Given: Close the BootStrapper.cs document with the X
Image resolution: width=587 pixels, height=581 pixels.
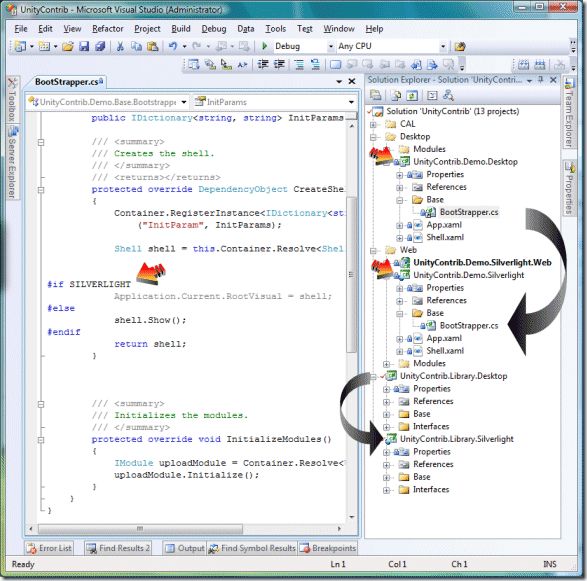Looking at the screenshot, I should tap(352, 81).
